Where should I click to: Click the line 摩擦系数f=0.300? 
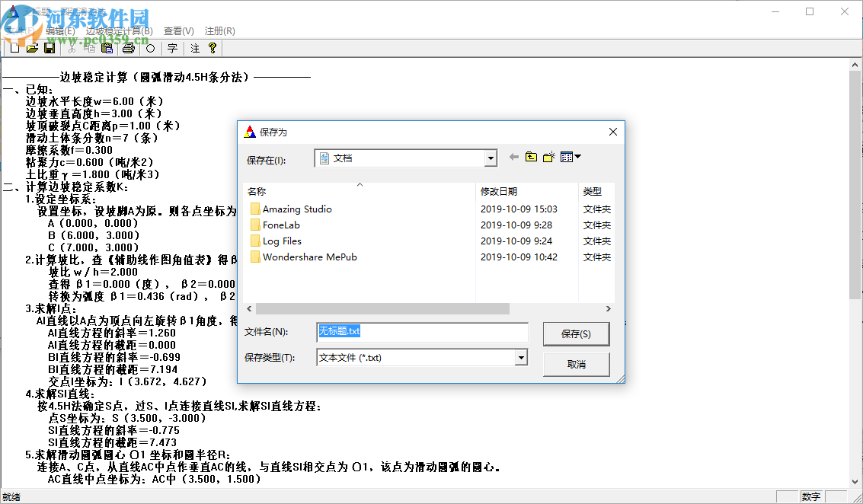[69, 150]
